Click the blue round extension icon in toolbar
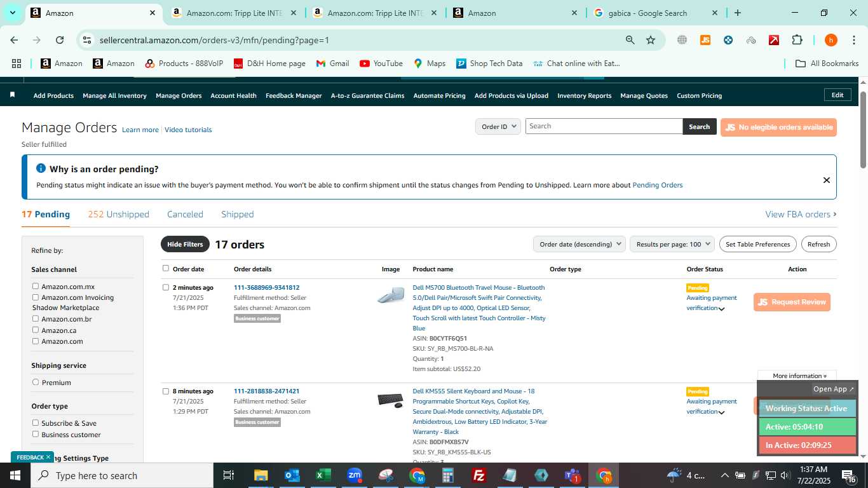The width and height of the screenshot is (868, 488). click(x=728, y=40)
